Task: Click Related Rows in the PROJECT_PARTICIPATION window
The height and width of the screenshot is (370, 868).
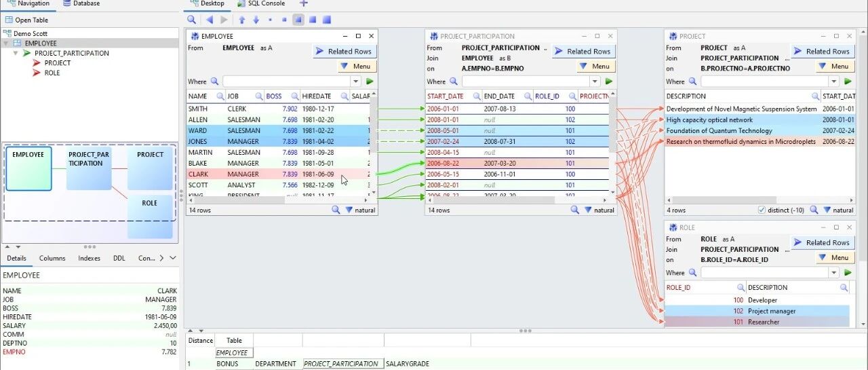Action: tap(583, 51)
